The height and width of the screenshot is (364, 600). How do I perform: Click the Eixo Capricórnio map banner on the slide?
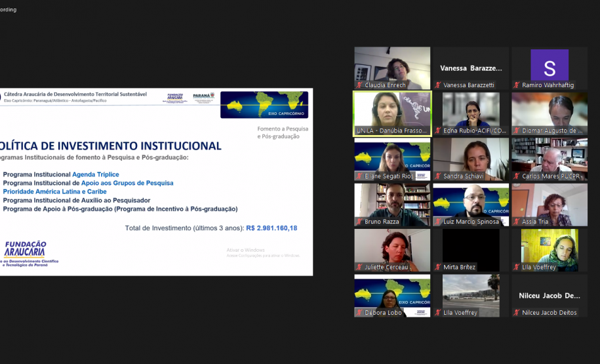(x=264, y=104)
